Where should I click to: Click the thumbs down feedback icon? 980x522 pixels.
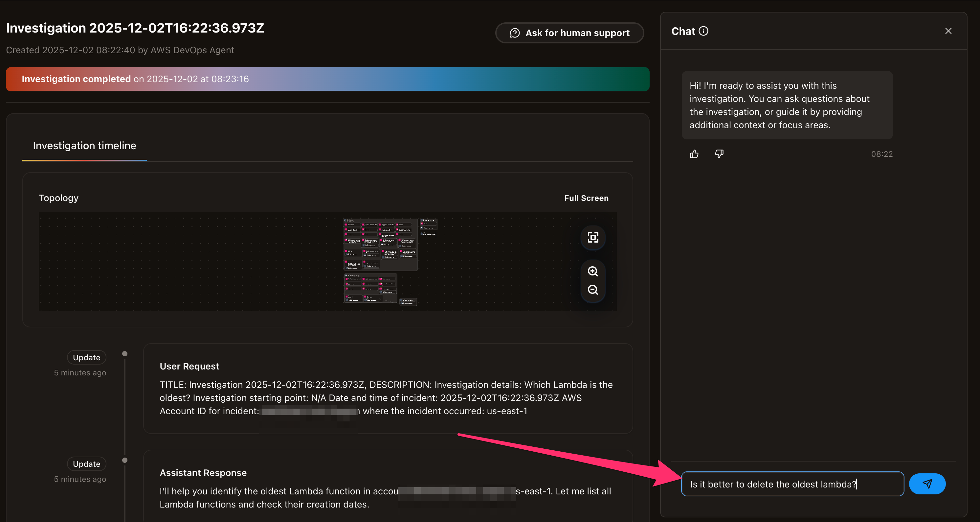[719, 154]
